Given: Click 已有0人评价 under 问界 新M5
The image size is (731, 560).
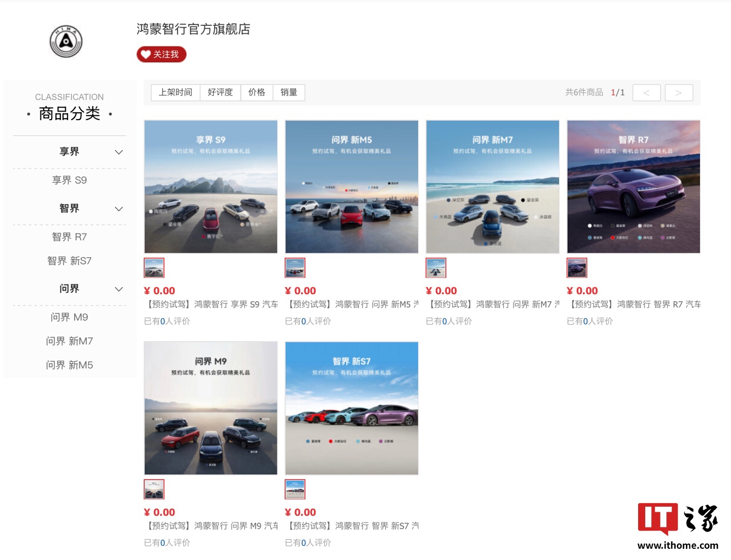Looking at the screenshot, I should [308, 321].
